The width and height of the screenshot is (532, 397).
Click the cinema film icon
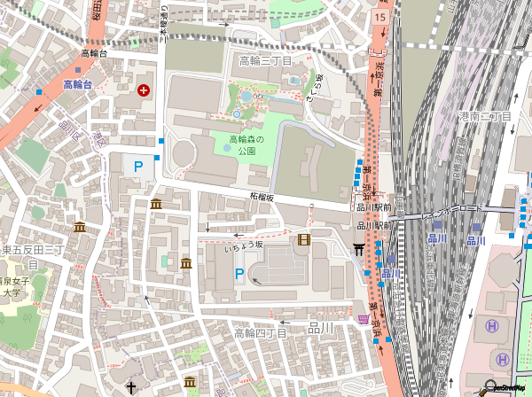(304, 239)
